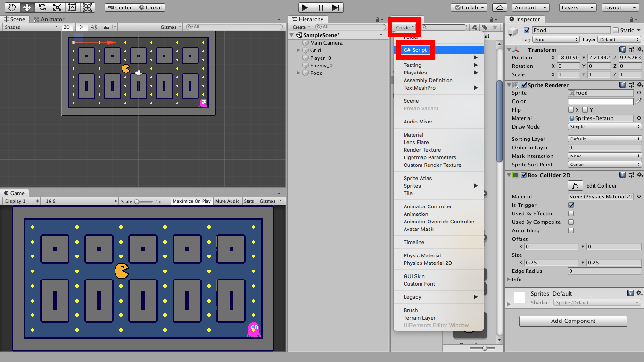Open the Layers dropdown

578,8
